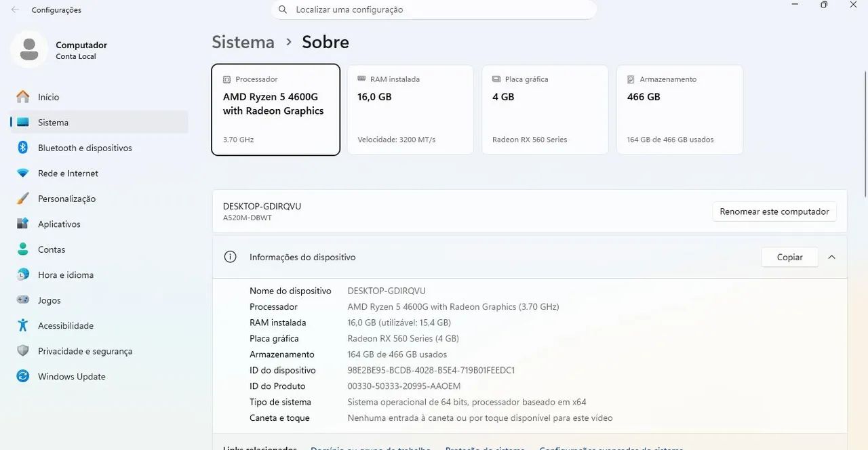Open Personalização via paintbrush icon
868x450 pixels.
pyautogui.click(x=23, y=199)
